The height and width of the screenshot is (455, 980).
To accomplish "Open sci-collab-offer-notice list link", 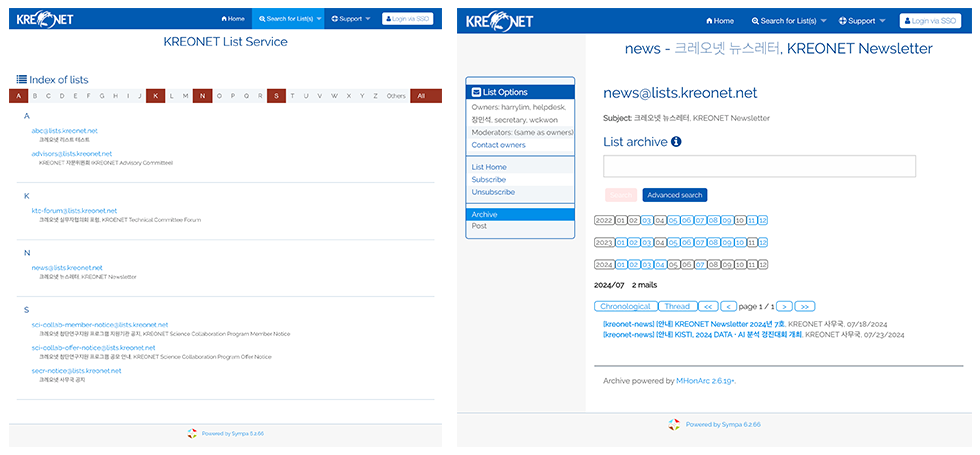I will [93, 348].
